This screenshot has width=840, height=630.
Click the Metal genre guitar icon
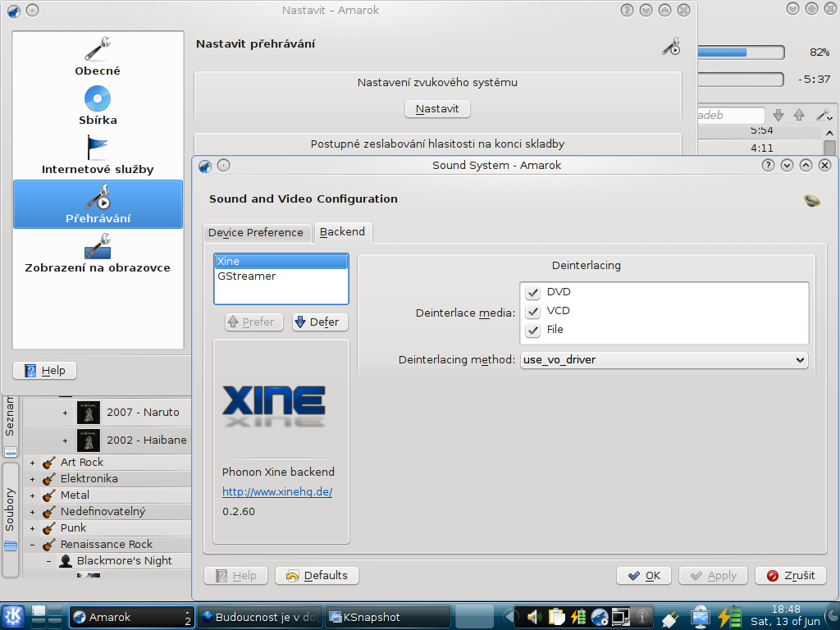[x=49, y=495]
